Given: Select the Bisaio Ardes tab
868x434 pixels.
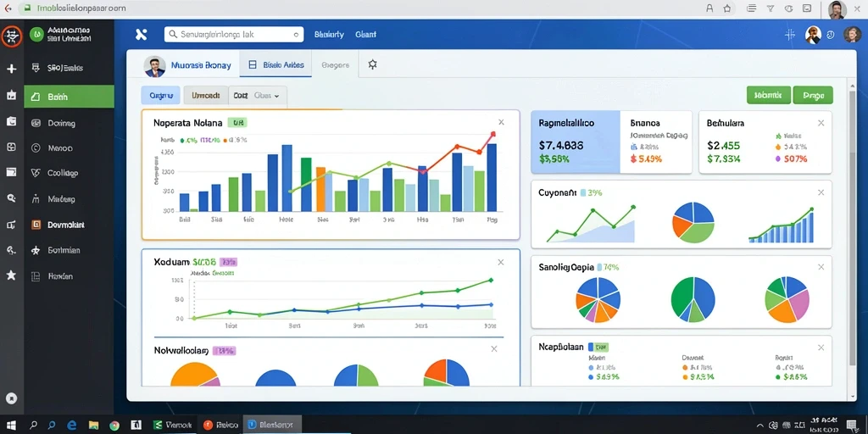Looking at the screenshot, I should click(275, 64).
